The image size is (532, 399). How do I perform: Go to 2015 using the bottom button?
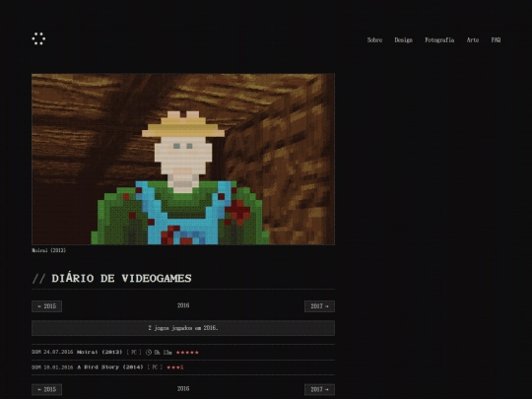[x=47, y=389]
